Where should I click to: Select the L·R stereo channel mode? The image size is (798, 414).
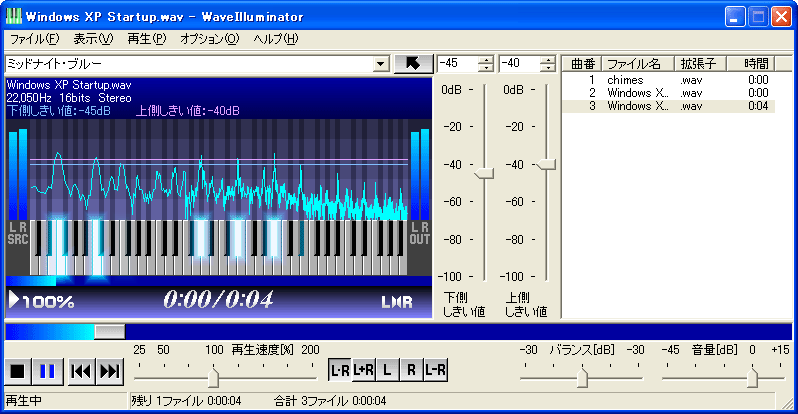[339, 370]
